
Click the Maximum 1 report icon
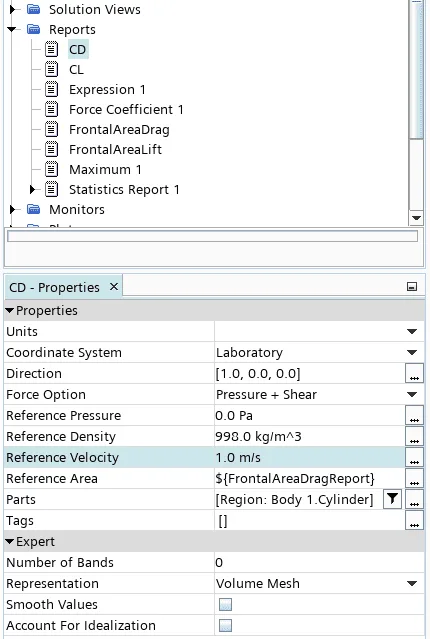[x=51, y=169]
